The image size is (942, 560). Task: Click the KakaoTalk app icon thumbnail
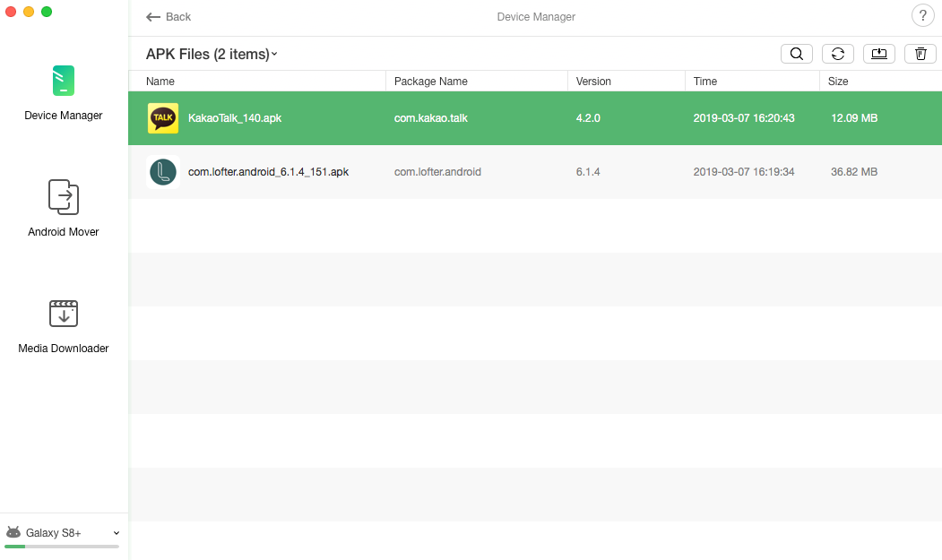(162, 117)
